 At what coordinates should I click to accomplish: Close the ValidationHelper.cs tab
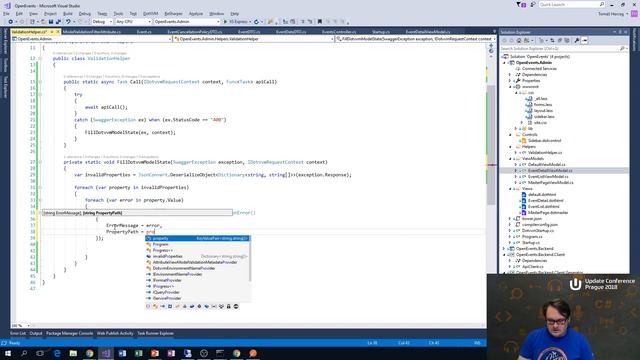click(58, 31)
